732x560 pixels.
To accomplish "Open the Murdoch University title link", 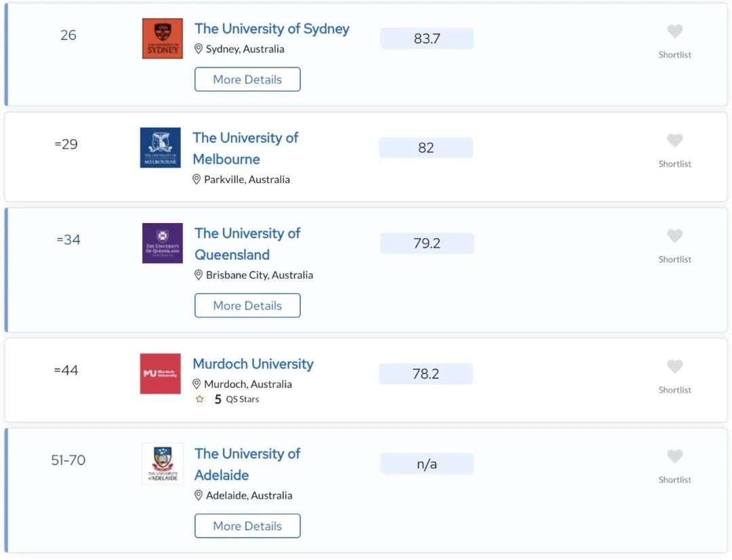I will 253,364.
